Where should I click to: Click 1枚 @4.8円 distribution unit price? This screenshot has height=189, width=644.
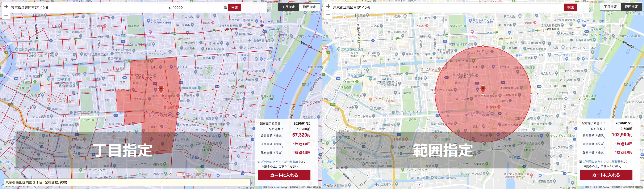click(x=301, y=153)
